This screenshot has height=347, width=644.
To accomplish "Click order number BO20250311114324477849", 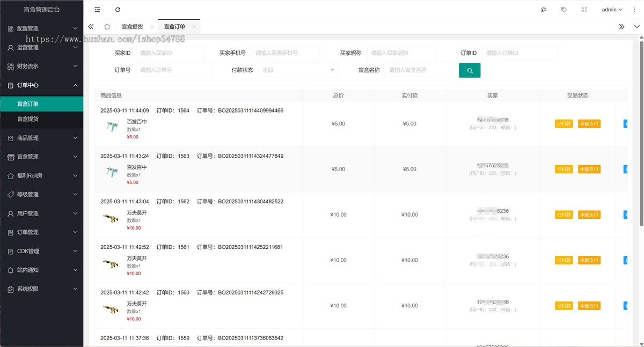I will (x=251, y=156).
